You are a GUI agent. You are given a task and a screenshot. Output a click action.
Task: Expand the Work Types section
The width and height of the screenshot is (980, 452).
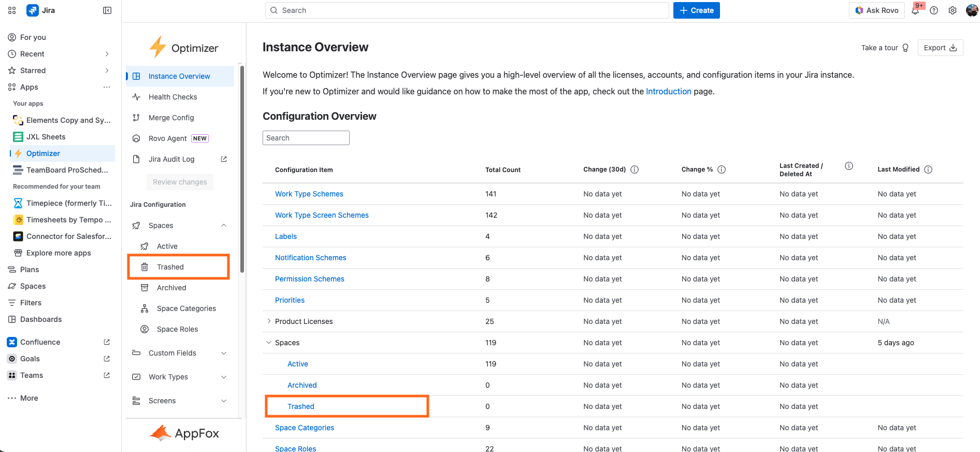(x=224, y=377)
